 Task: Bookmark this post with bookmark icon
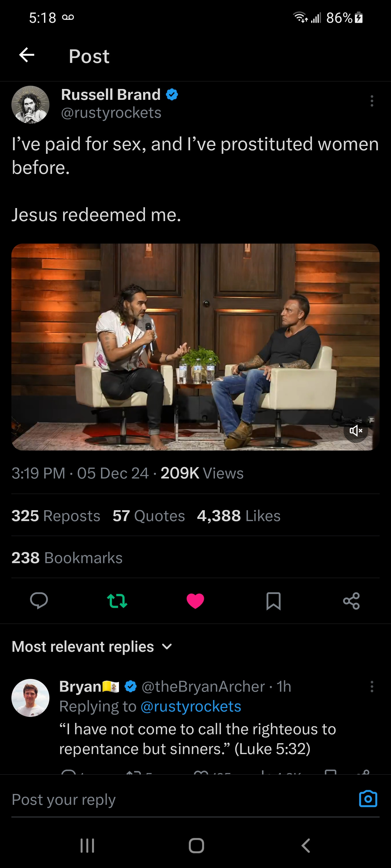point(273,601)
